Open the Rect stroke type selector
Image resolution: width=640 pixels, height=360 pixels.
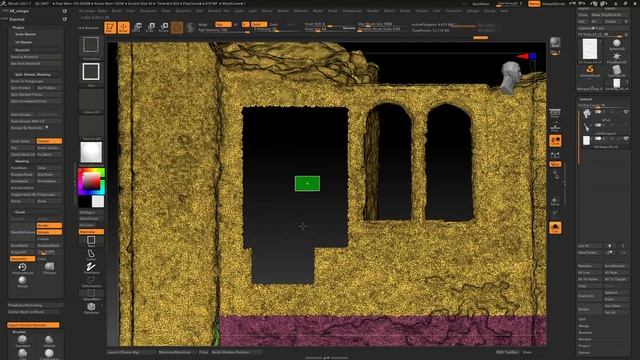tap(91, 72)
